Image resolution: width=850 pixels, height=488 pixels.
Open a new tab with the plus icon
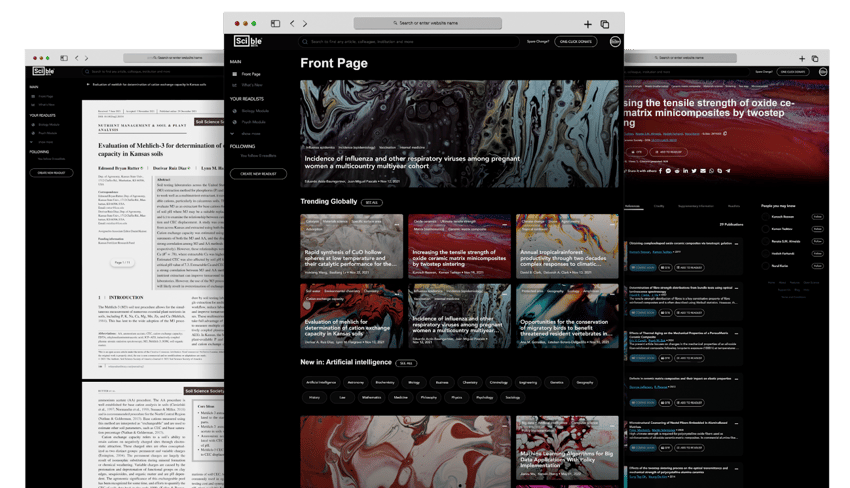point(587,23)
